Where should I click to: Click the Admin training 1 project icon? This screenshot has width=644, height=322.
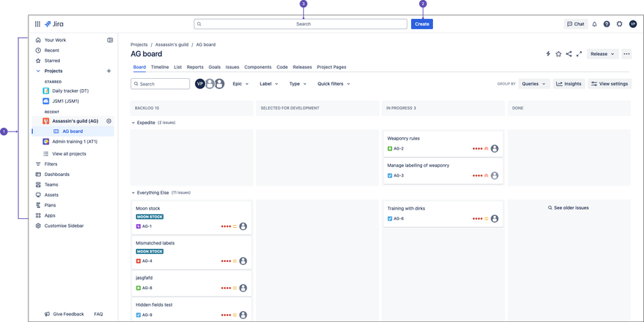point(46,142)
